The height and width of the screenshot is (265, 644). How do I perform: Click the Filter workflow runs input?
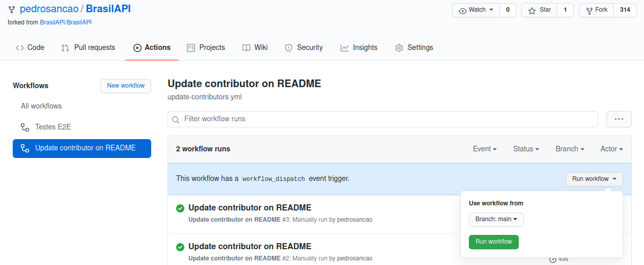pos(383,119)
